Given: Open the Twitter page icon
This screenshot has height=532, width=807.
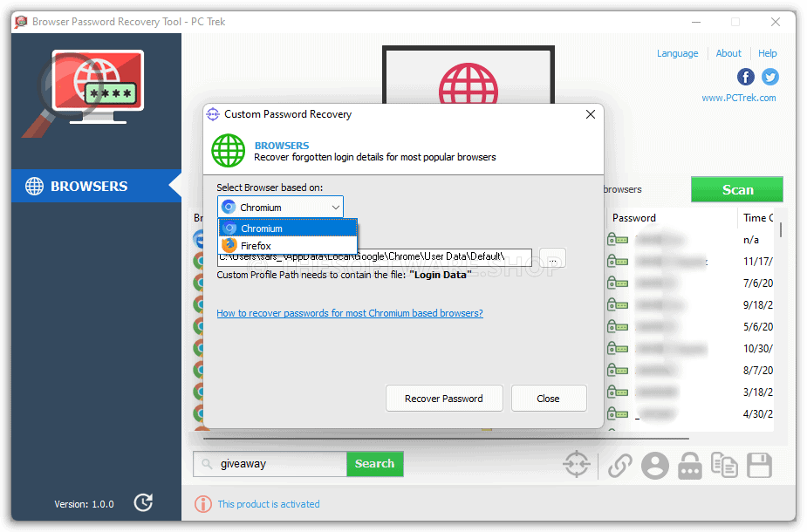Looking at the screenshot, I should click(771, 77).
